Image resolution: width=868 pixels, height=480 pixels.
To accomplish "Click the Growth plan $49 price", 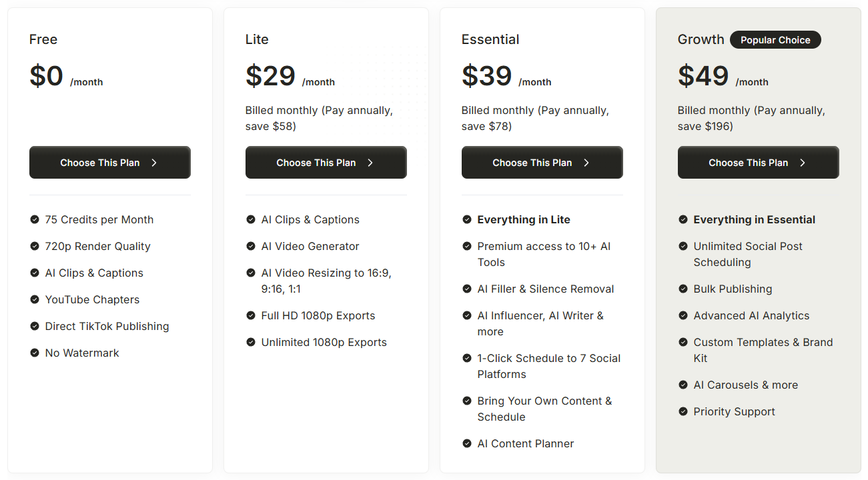I will tap(703, 75).
